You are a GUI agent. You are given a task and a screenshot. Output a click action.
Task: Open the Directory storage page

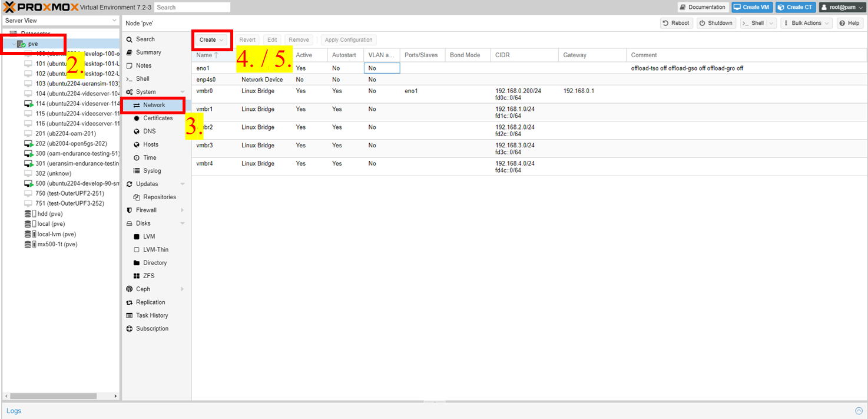(x=155, y=263)
